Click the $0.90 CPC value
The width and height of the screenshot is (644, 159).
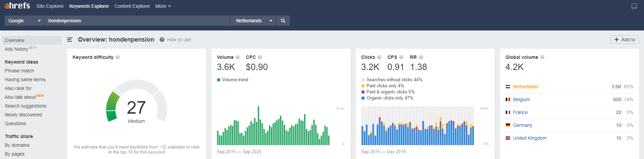click(257, 67)
